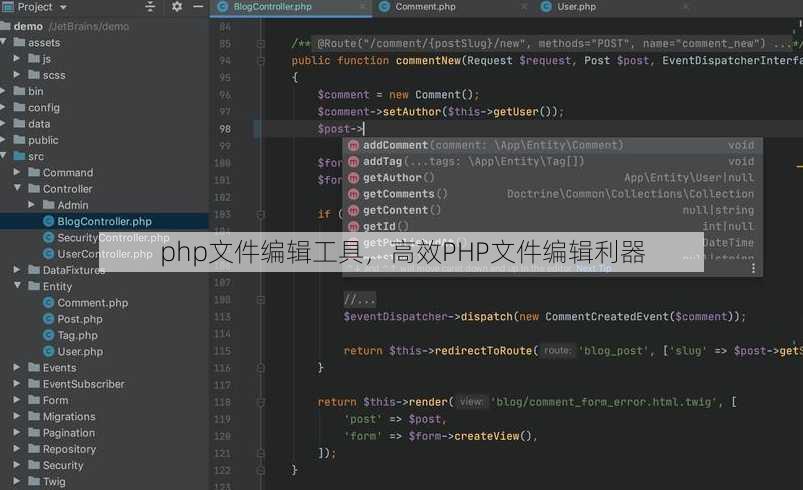Choose getAuthor from the completion list
This screenshot has width=803, height=490.
click(553, 178)
